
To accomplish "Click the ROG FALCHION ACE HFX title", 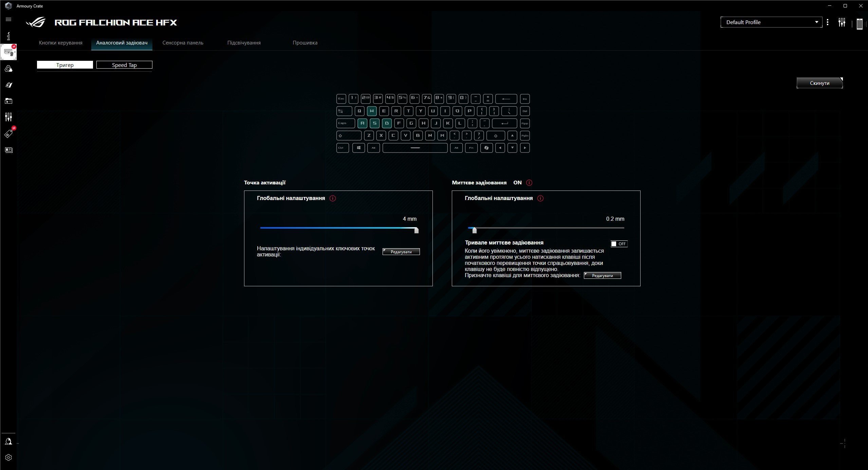I will tap(116, 22).
